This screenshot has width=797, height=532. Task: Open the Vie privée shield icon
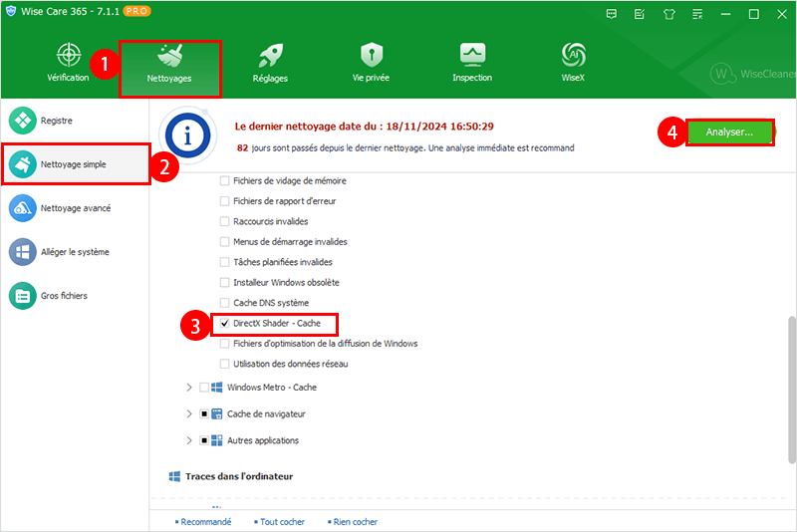tap(372, 55)
